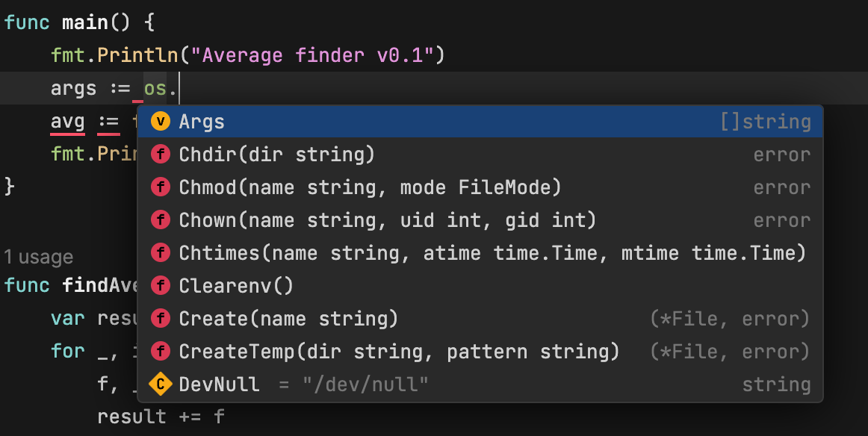Click the function icon beside Chtimes

[x=161, y=253]
